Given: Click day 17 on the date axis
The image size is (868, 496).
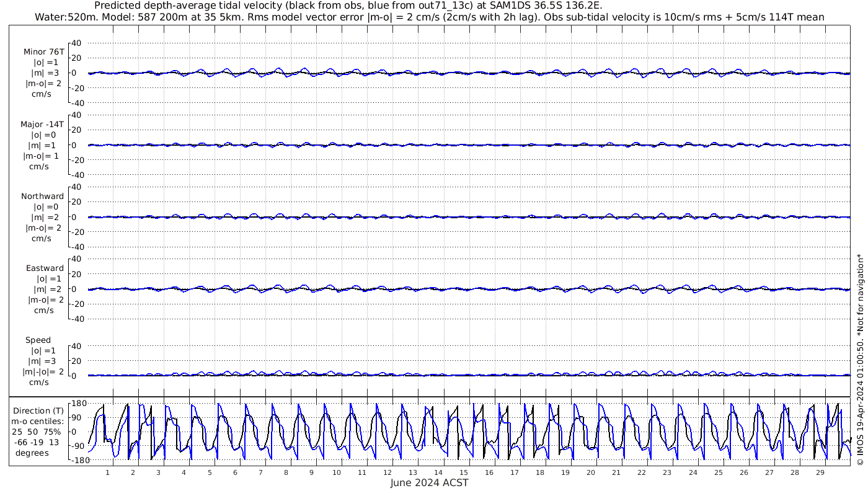Looking at the screenshot, I should click(x=515, y=472).
